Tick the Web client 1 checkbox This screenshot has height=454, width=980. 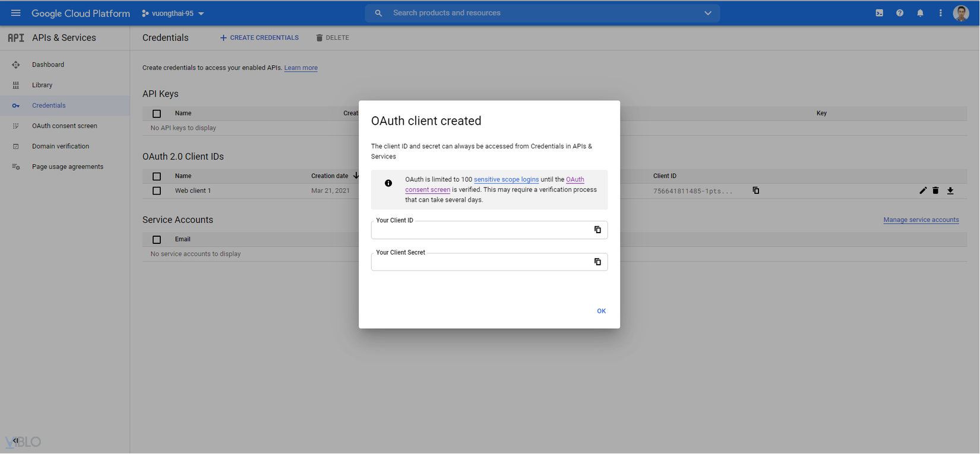click(157, 191)
